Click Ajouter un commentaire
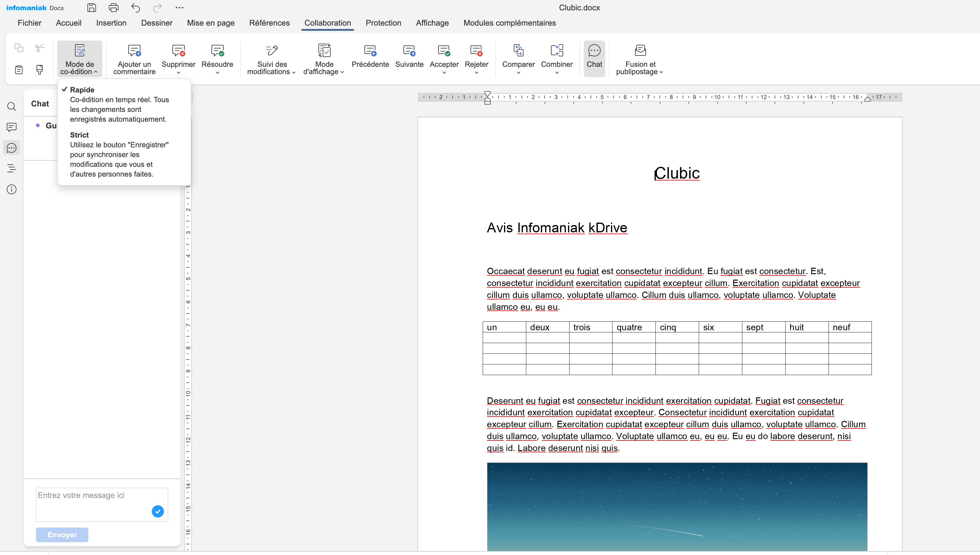 pos(134,59)
